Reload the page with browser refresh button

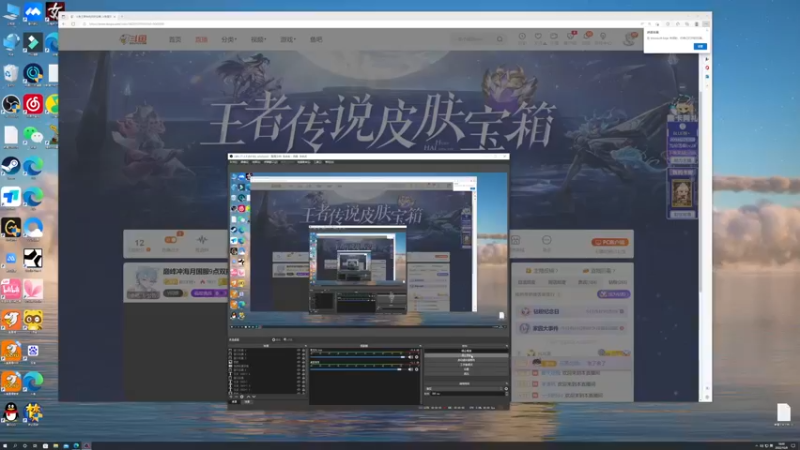[73, 24]
